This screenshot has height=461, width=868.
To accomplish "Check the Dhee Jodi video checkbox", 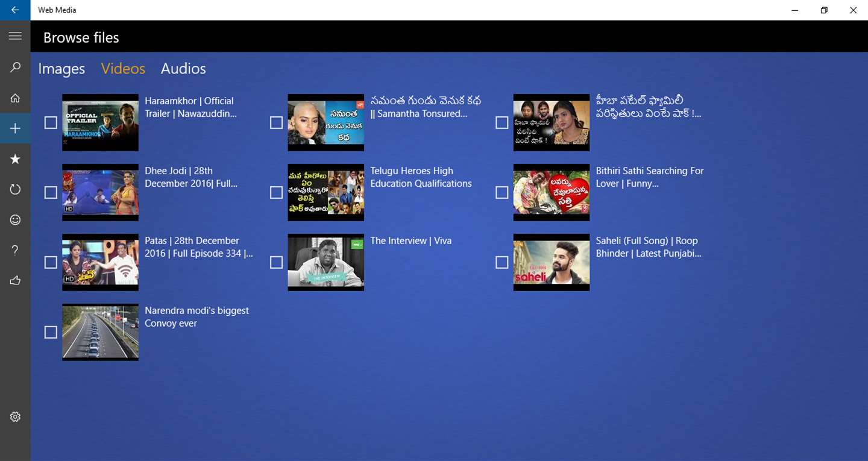I will pos(51,192).
